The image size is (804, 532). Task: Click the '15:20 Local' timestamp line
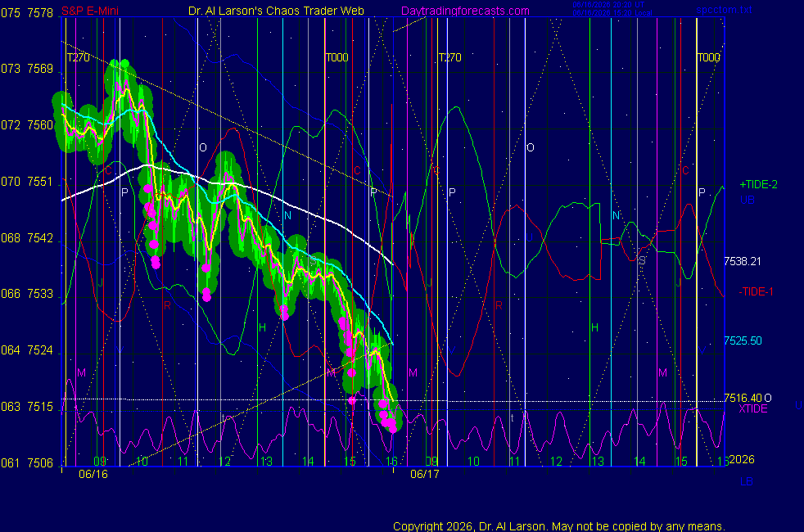[612, 13]
